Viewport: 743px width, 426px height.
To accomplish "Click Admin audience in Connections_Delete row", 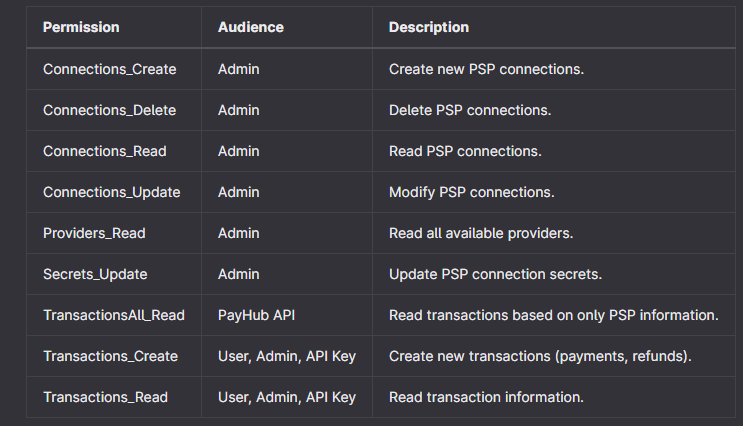I will [x=238, y=110].
